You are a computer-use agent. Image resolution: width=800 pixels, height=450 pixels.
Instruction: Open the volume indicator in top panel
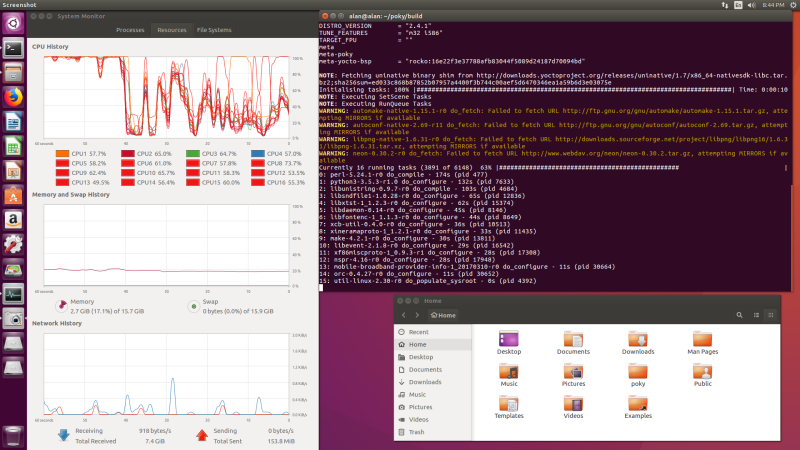752,5
